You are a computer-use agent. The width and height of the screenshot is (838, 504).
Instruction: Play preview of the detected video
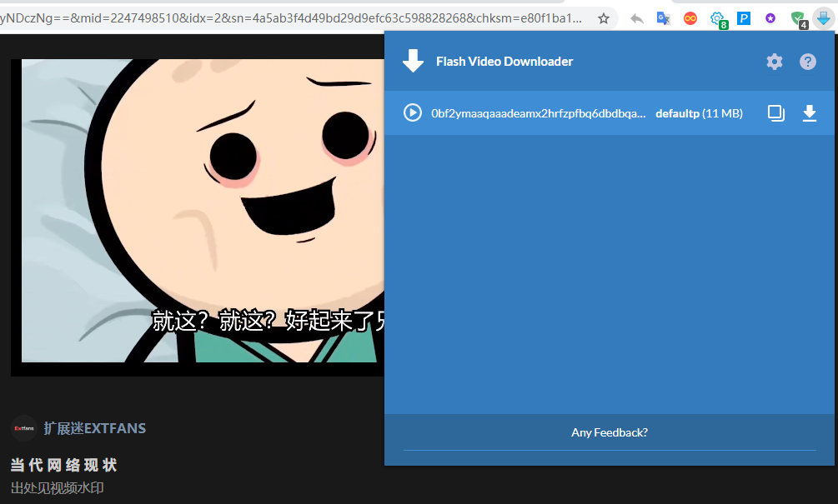click(413, 112)
